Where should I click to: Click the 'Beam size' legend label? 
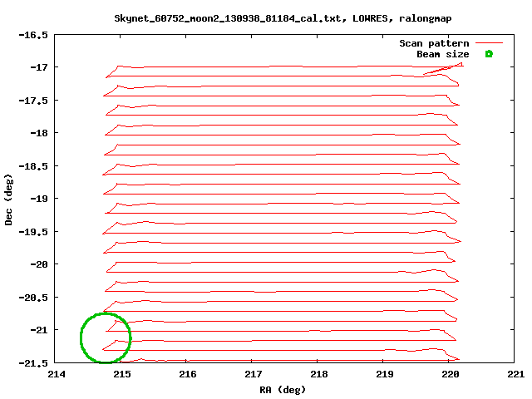[443, 54]
